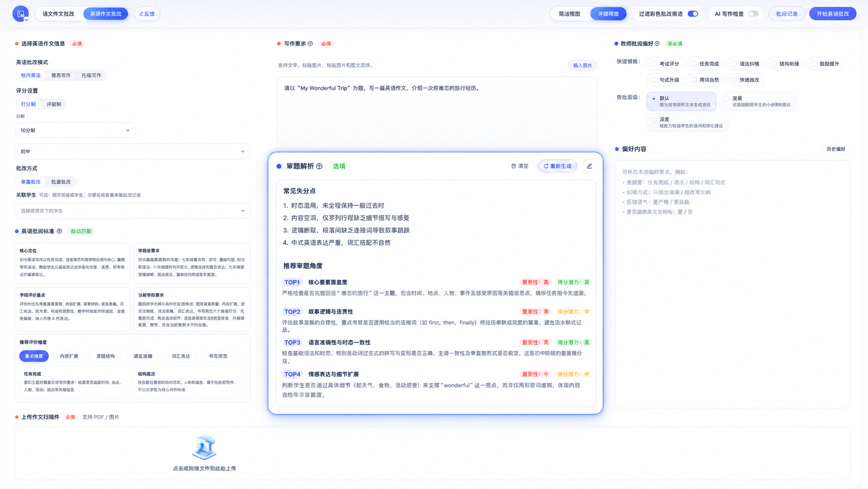This screenshot has height=489, width=868.
Task: Clear the 审题解析 content with 清空
Action: [x=520, y=166]
